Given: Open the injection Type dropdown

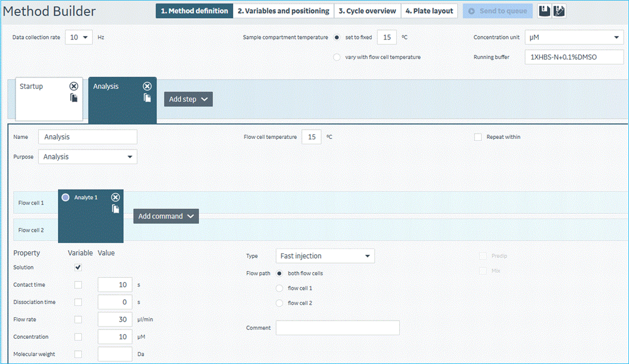Looking at the screenshot, I should coord(325,256).
